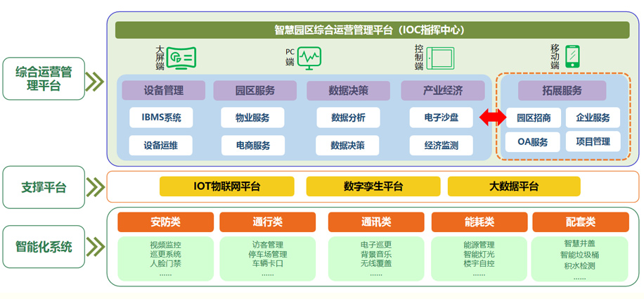
Task: Click the 移动端 label text
Action: pyautogui.click(x=555, y=57)
